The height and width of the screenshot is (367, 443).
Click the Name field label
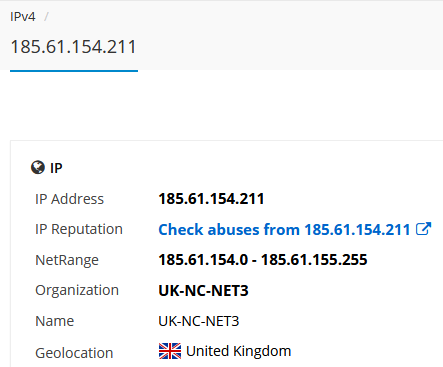[55, 321]
